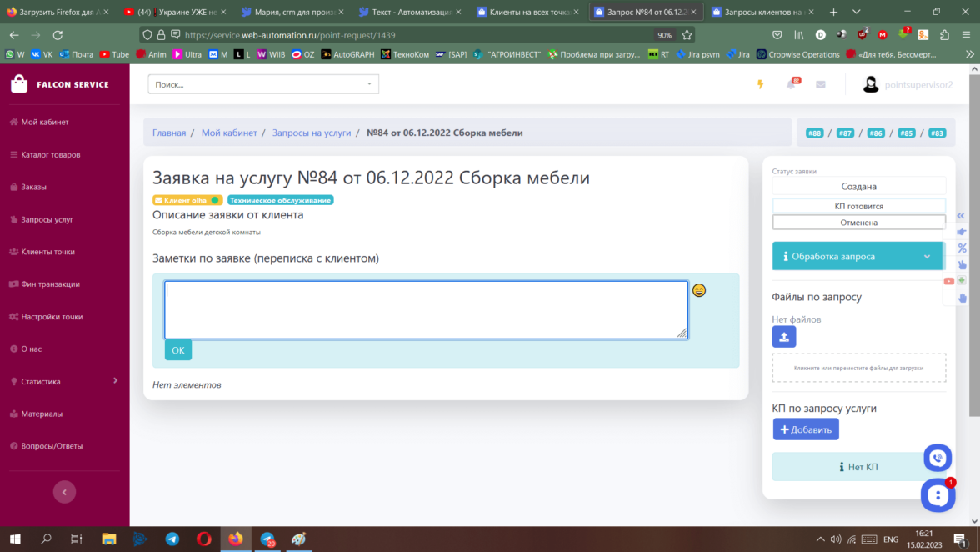Expand the Обработка запроса panel
This screenshot has height=552, width=980.
857,257
